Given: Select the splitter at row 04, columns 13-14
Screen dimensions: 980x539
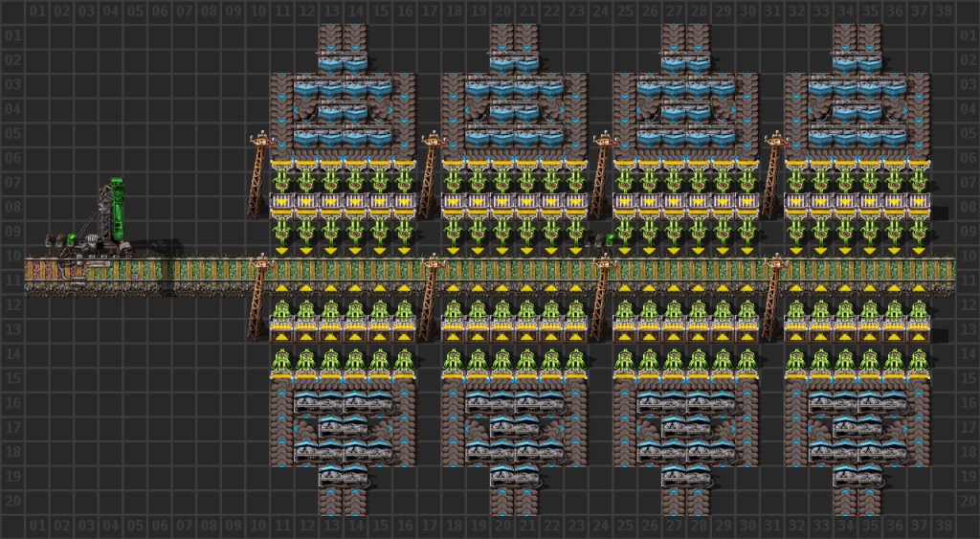Looking at the screenshot, I should (x=344, y=112).
